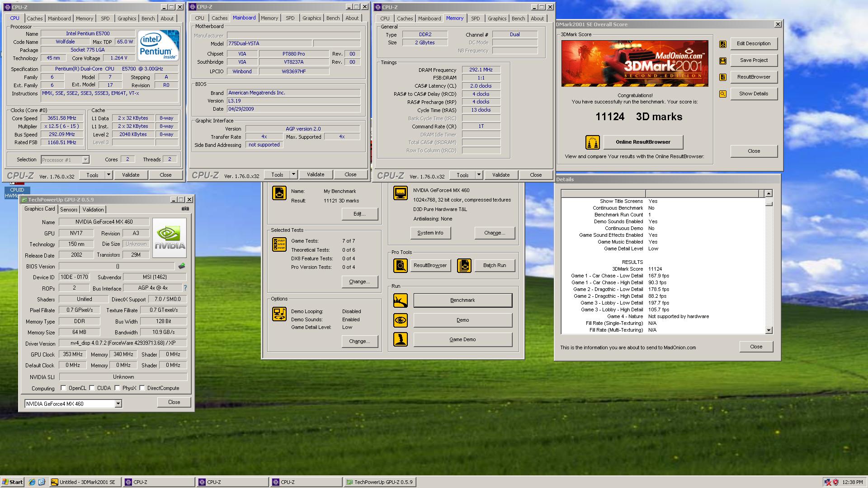Image resolution: width=868 pixels, height=488 pixels.
Task: Click the Details list scroll down arrow
Action: point(769,330)
